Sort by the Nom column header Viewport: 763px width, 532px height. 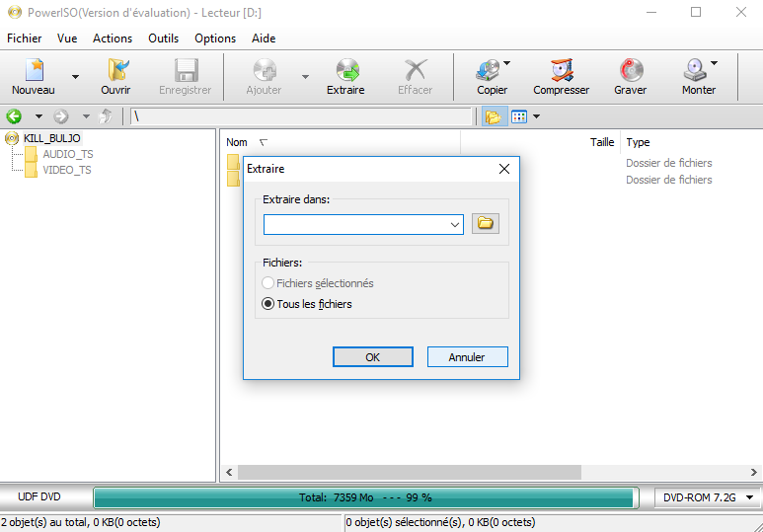coord(237,142)
